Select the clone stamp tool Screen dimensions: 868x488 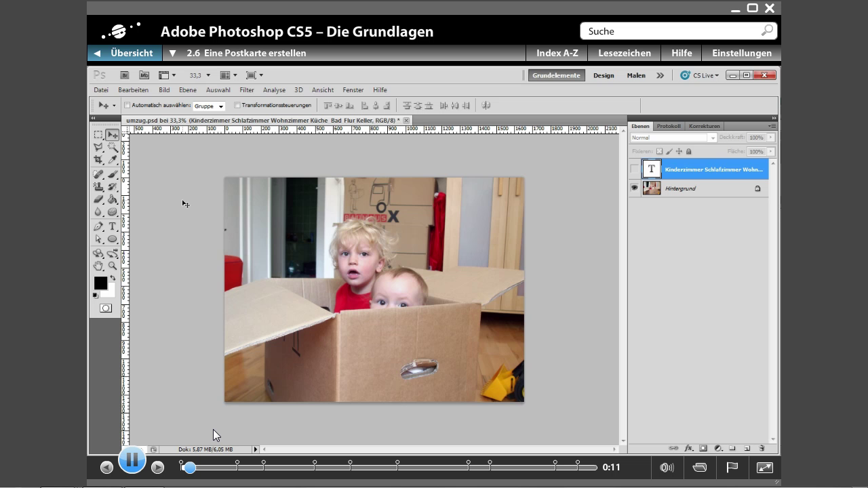[x=99, y=186]
